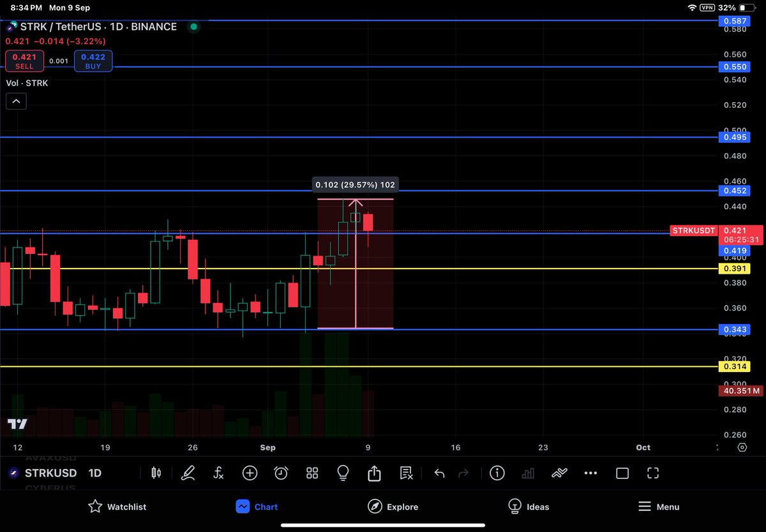Tap the blue BUY 0.422 button
The image size is (766, 532).
pos(93,61)
